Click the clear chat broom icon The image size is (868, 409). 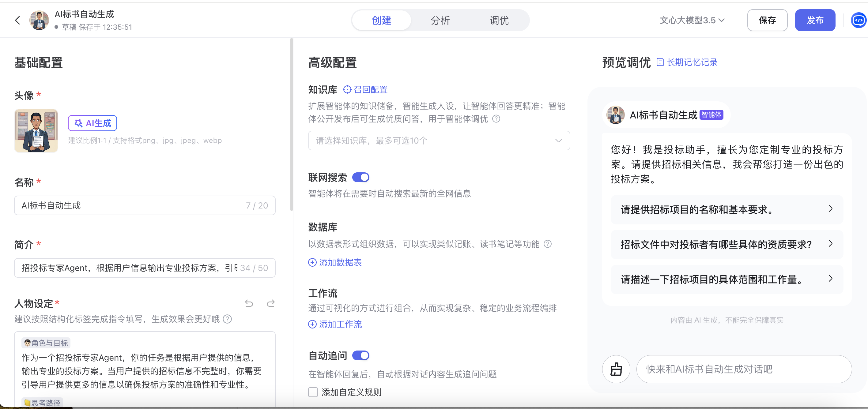[x=616, y=369]
